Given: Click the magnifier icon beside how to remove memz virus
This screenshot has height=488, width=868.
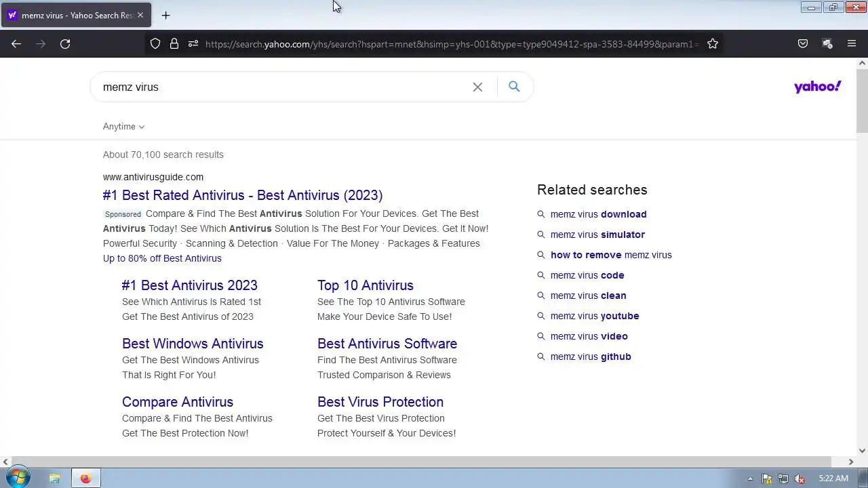Looking at the screenshot, I should [541, 255].
